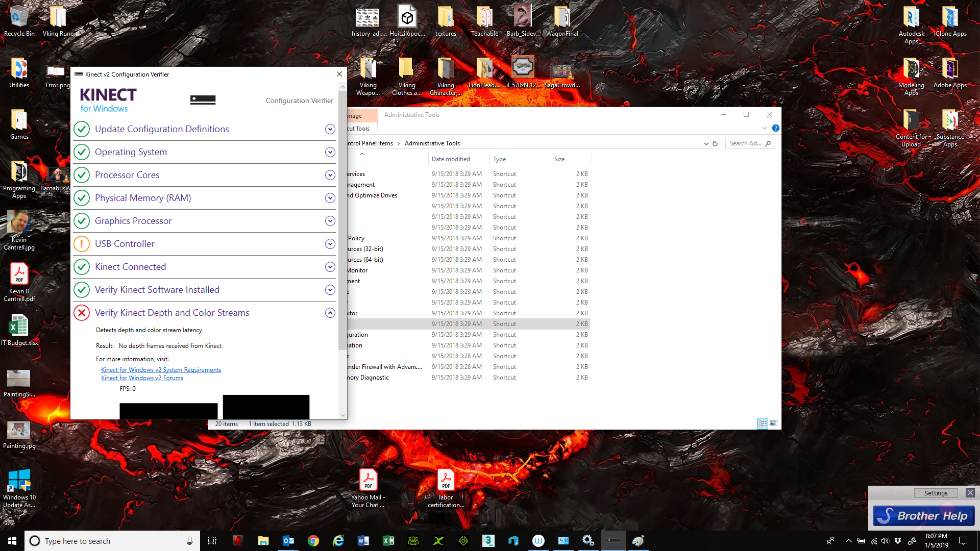Open Kinect for Windows v2 System Requirements link
980x551 pixels.
coord(161,370)
